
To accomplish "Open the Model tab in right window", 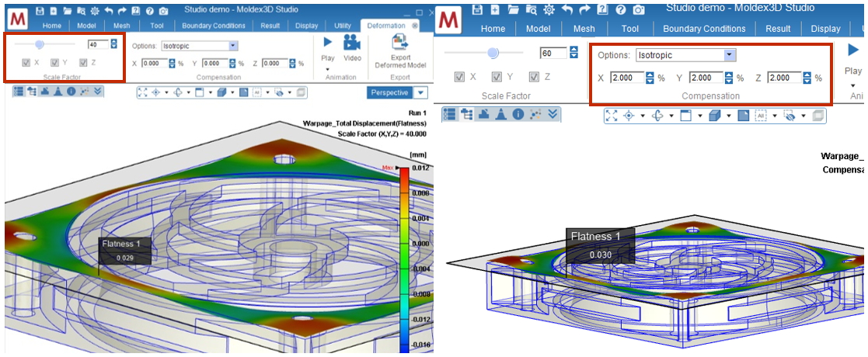I will pyautogui.click(x=538, y=29).
